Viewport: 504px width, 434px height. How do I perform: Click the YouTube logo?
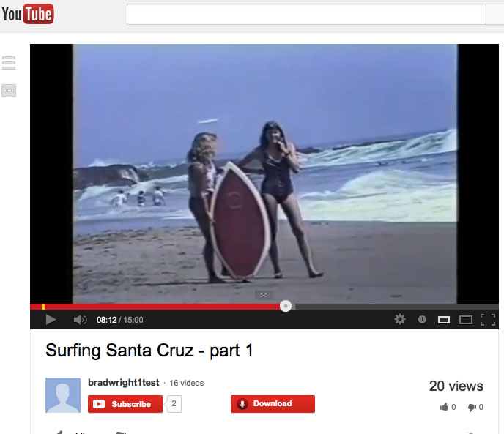[28, 14]
